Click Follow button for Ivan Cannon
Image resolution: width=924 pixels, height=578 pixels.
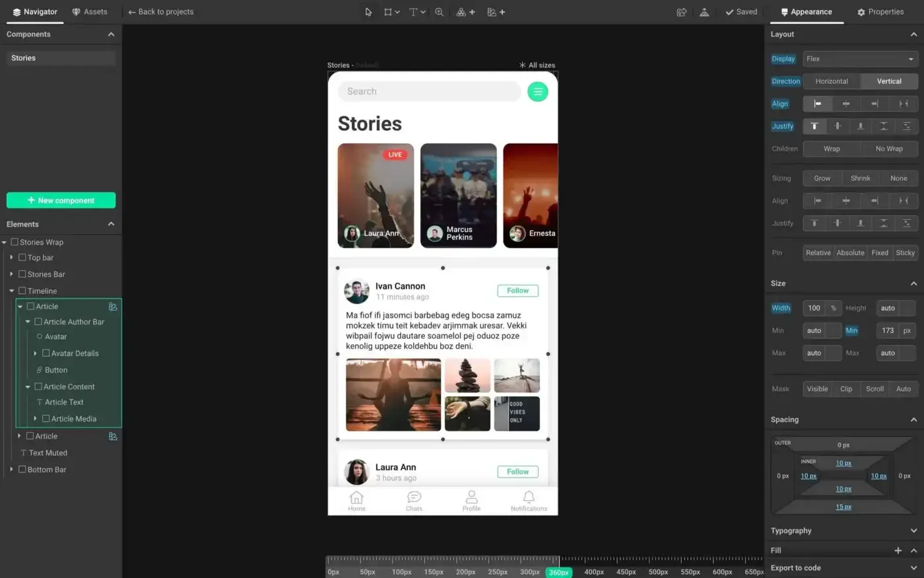click(518, 291)
